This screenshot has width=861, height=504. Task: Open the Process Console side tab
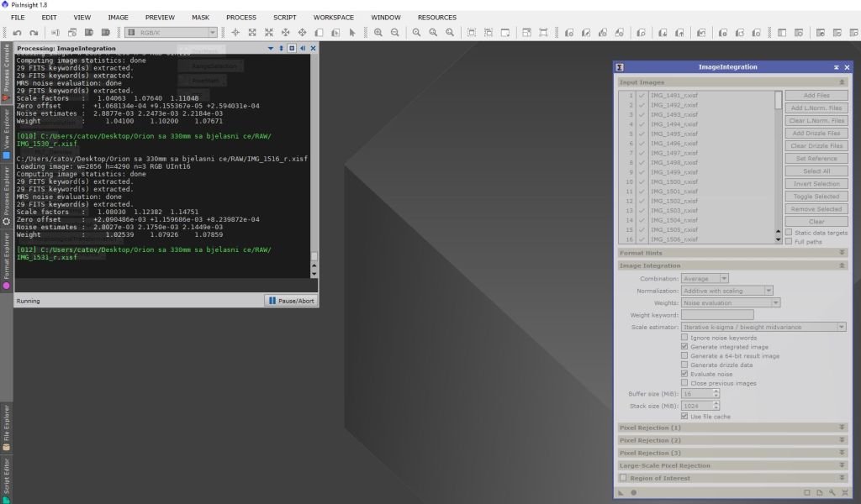coord(7,74)
